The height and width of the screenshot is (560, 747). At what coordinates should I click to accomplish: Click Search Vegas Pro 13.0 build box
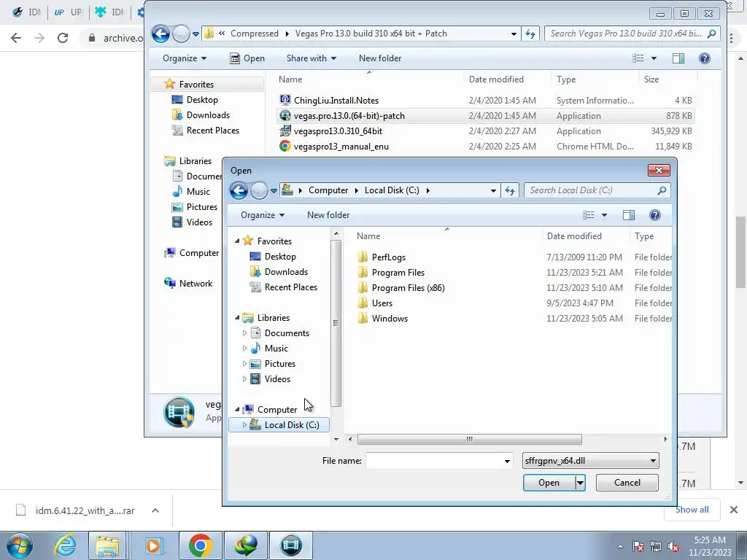(632, 34)
